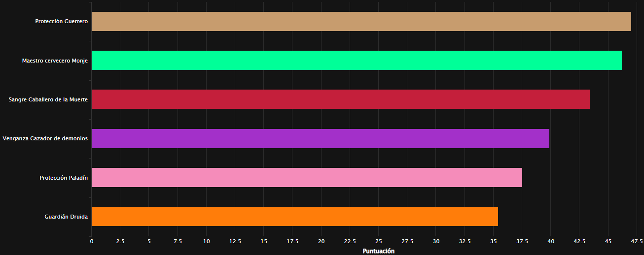Select the pink Protección Paladín bar
The height and width of the screenshot is (255, 644).
click(x=307, y=178)
